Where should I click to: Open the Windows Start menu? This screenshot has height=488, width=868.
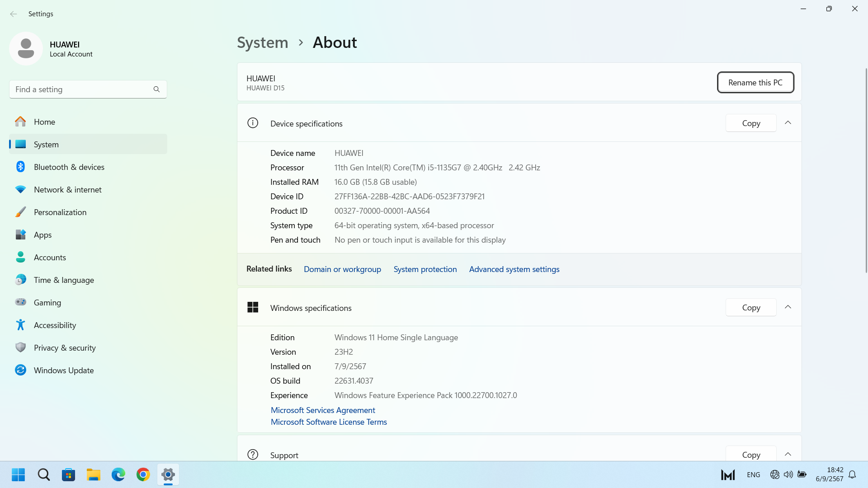[19, 474]
